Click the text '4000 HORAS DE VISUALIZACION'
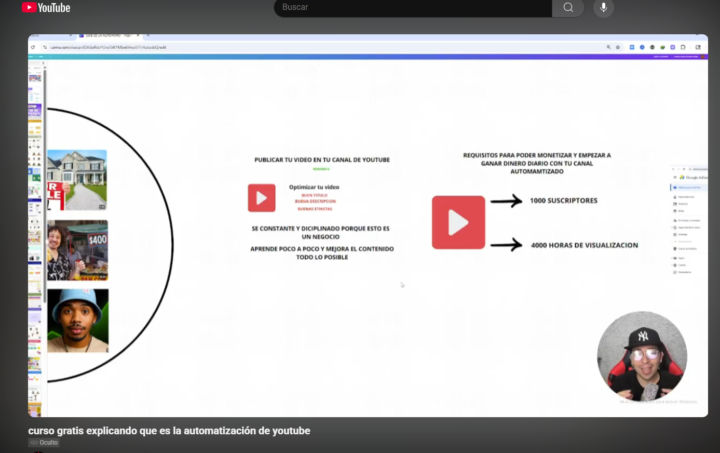Screen dimensions: 720x453 click(x=585, y=245)
